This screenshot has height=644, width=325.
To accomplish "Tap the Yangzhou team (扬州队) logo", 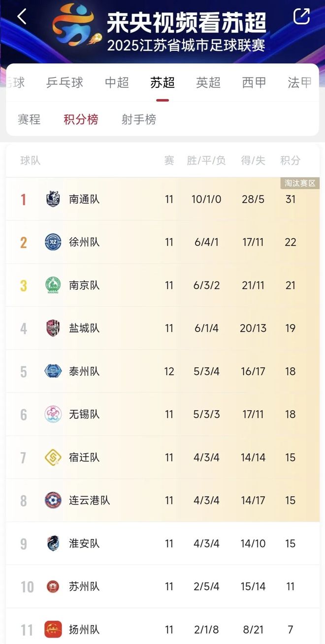I will (x=53, y=630).
